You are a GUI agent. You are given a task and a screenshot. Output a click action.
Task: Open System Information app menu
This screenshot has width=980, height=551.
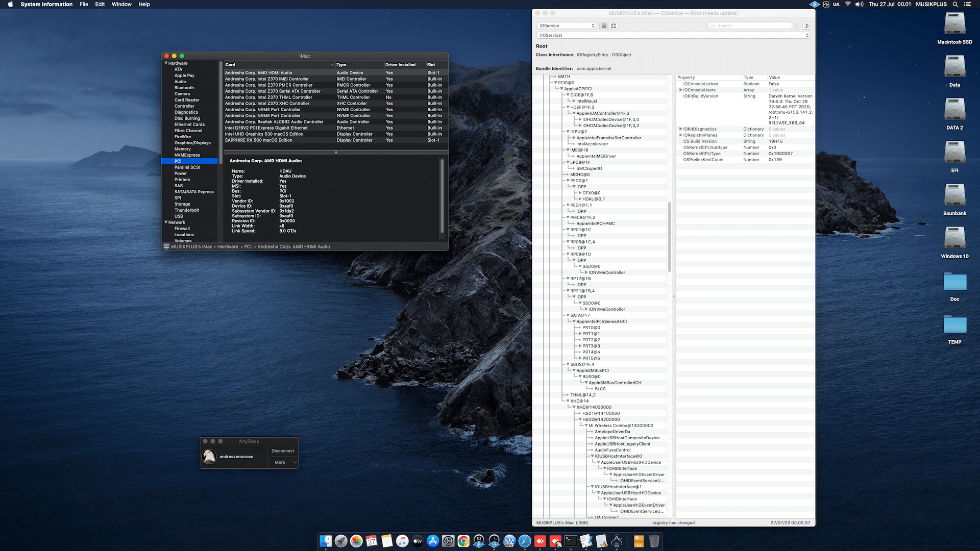(46, 4)
